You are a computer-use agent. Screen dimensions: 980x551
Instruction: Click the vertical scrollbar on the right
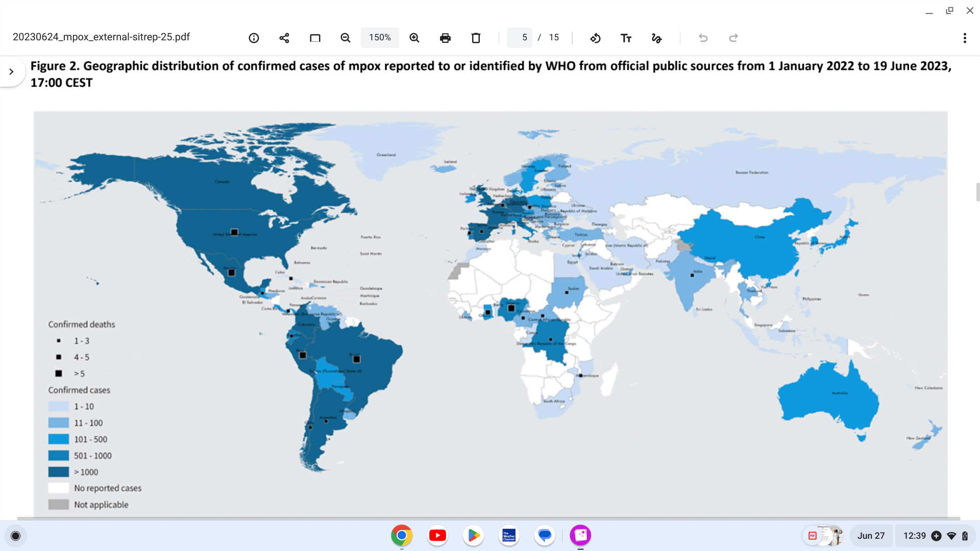tap(977, 192)
